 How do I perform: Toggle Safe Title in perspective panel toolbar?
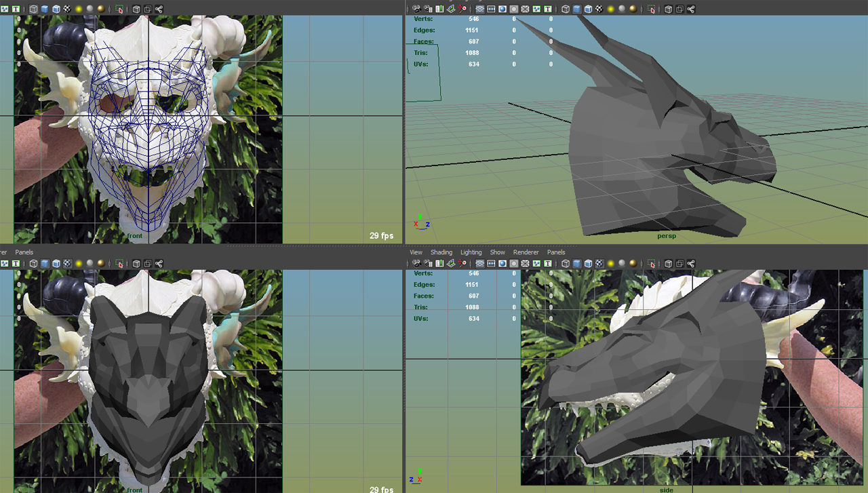tap(547, 9)
